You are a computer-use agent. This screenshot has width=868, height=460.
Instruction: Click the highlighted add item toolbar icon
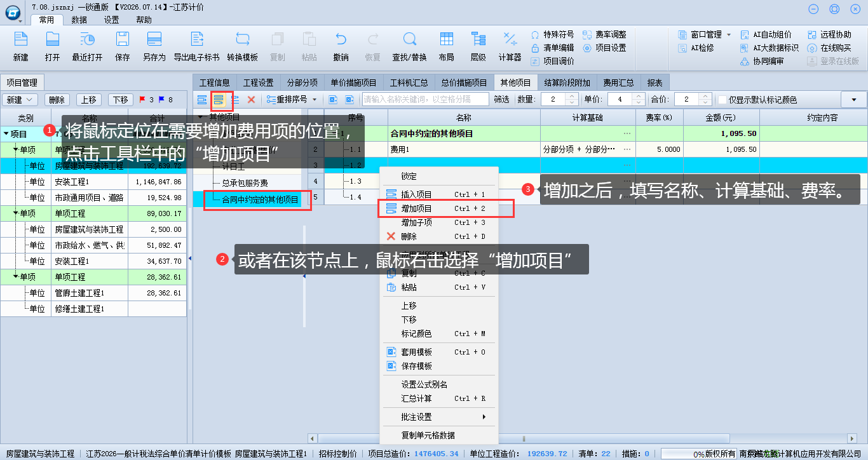(219, 100)
